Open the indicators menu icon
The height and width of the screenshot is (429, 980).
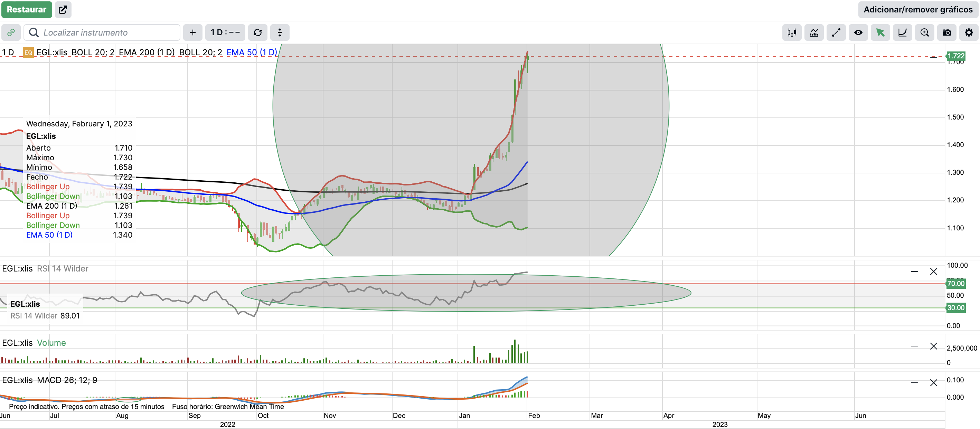pos(814,33)
